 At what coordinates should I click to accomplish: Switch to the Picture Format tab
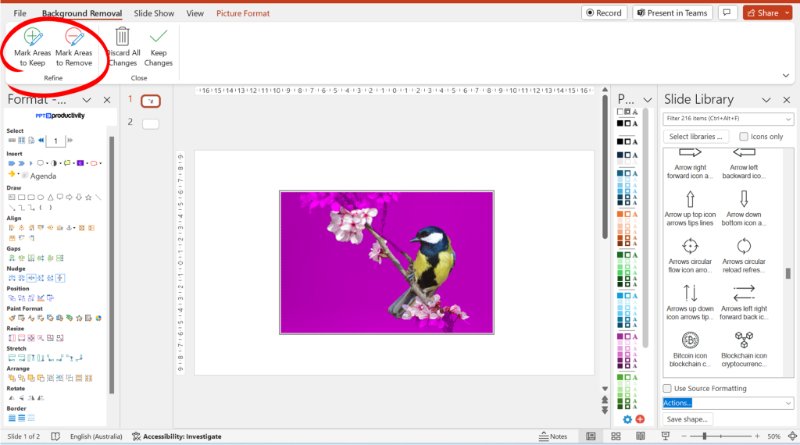point(242,14)
